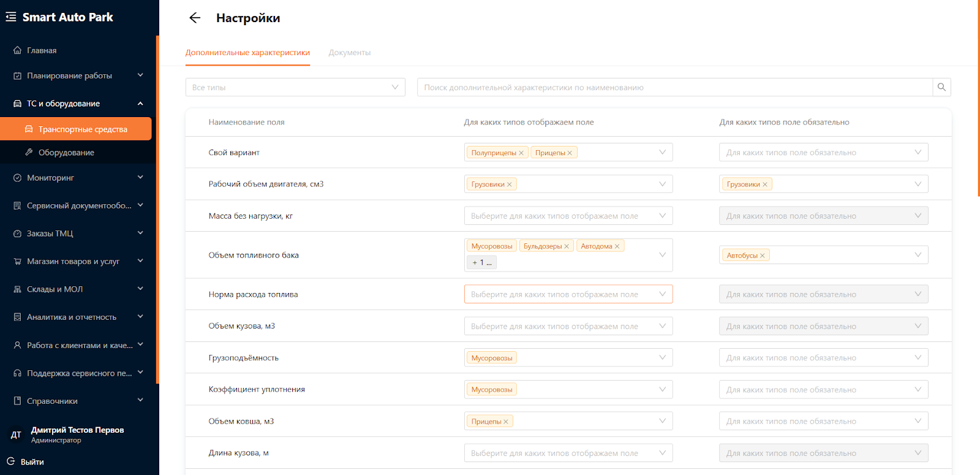The image size is (980, 475).
Task: Open display types dropdown for Масса без нагрузки
Action: (568, 216)
